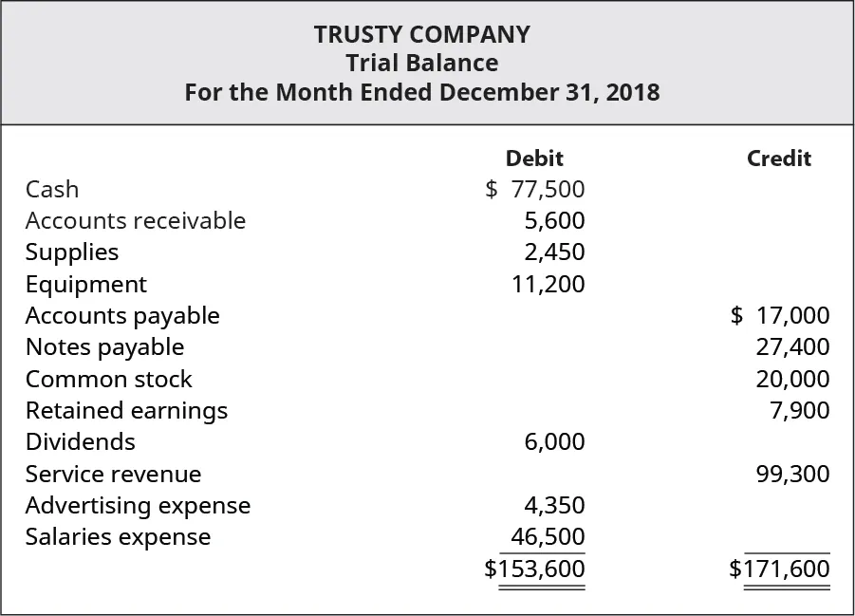Click the credit total $171,600
855x616 pixels.
coord(779,569)
